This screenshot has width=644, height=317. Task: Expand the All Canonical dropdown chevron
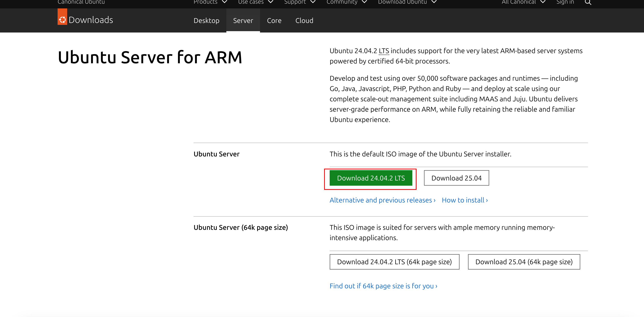[543, 2]
